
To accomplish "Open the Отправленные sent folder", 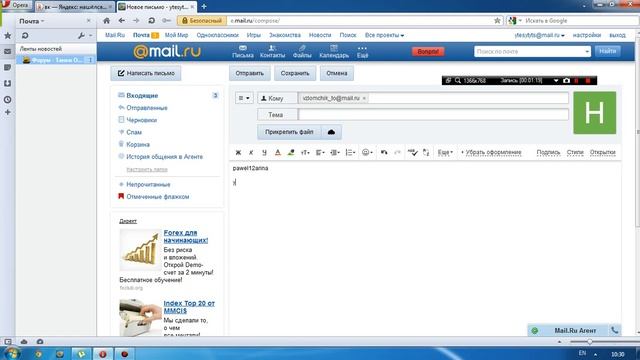I will [147, 108].
